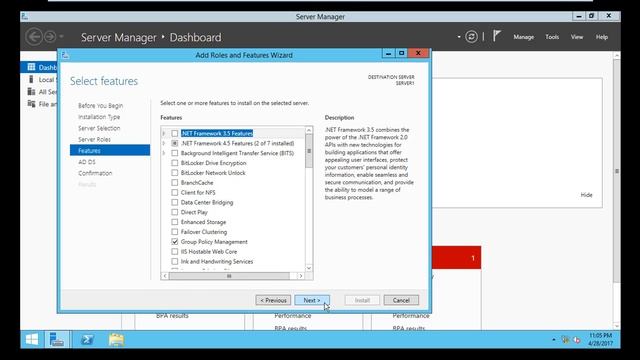Launch PowerShell from the taskbar
Viewport: 640px width, 360px height.
[x=87, y=340]
